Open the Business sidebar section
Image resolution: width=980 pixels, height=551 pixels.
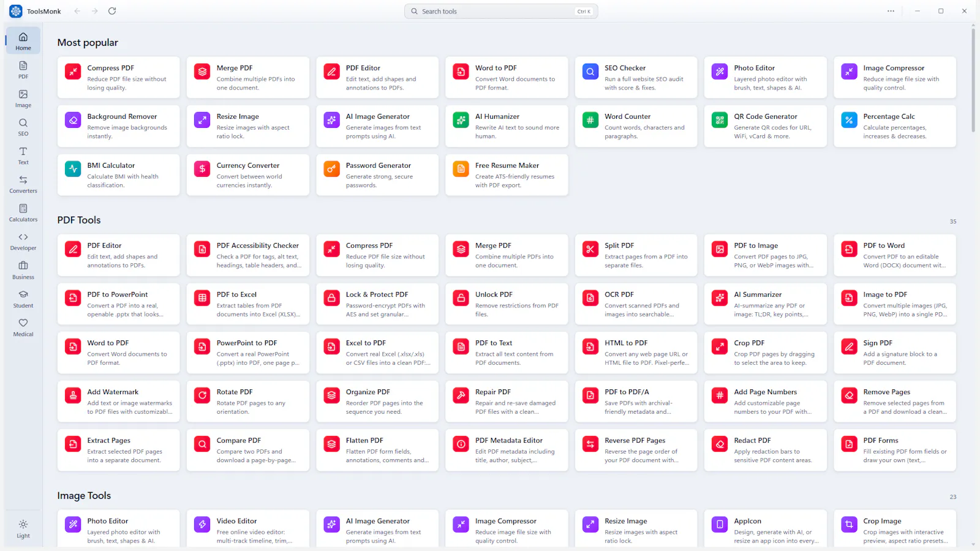point(23,270)
